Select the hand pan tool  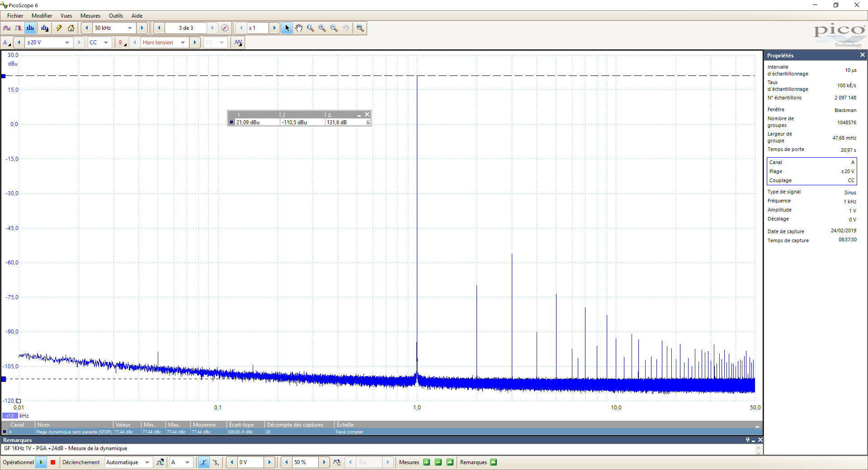299,28
